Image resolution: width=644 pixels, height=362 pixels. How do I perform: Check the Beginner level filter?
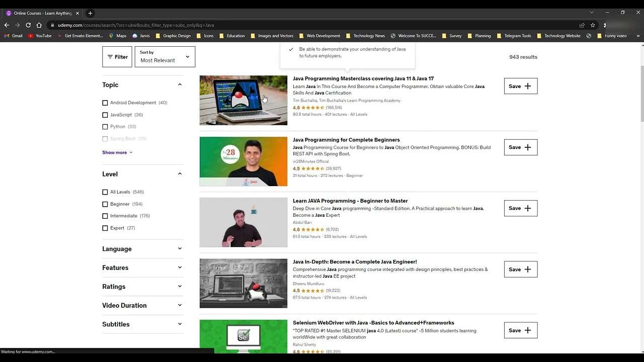pyautogui.click(x=105, y=204)
